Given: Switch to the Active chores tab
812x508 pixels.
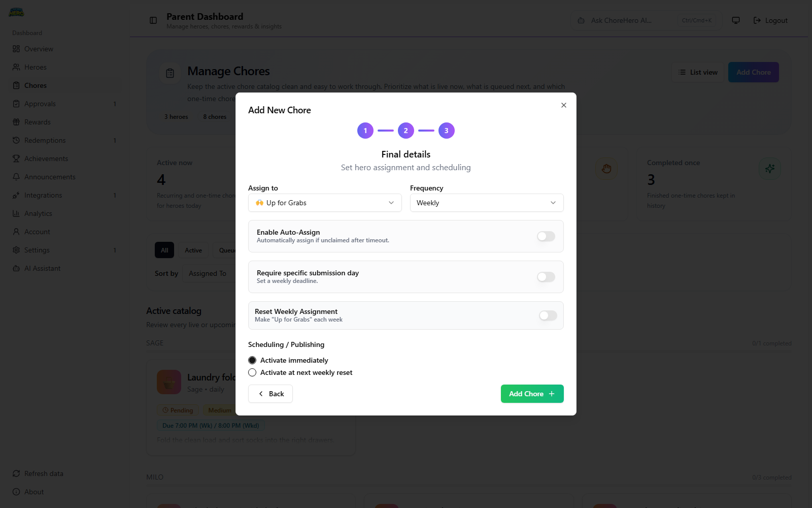Looking at the screenshot, I should pyautogui.click(x=193, y=250).
